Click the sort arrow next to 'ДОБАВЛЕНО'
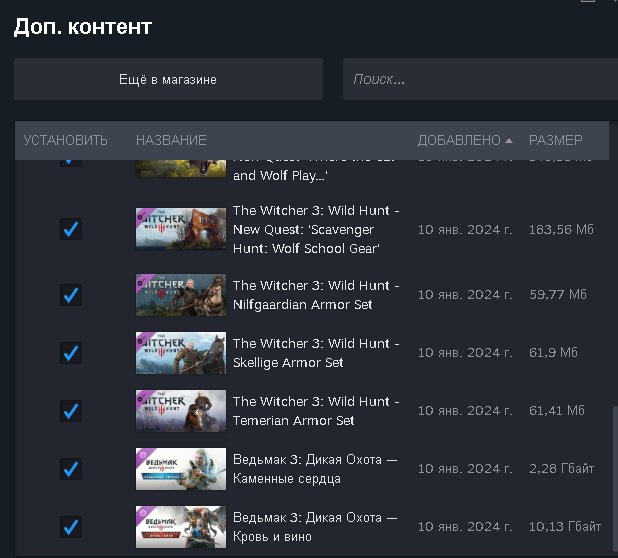The height and width of the screenshot is (558, 618). 509,141
